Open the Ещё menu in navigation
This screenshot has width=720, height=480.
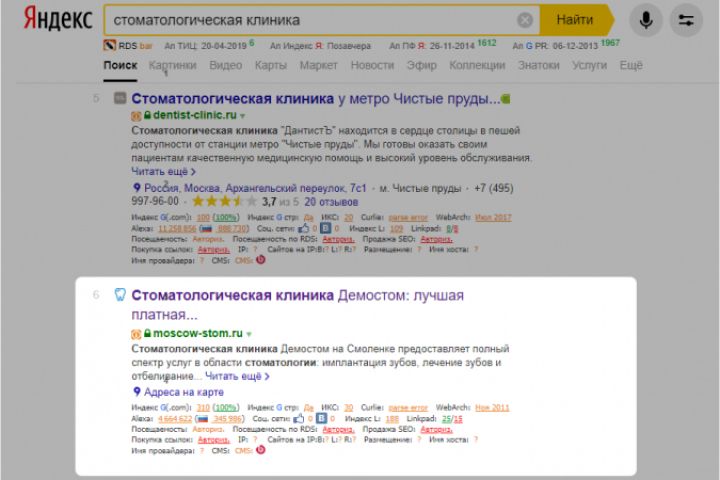tap(631, 65)
